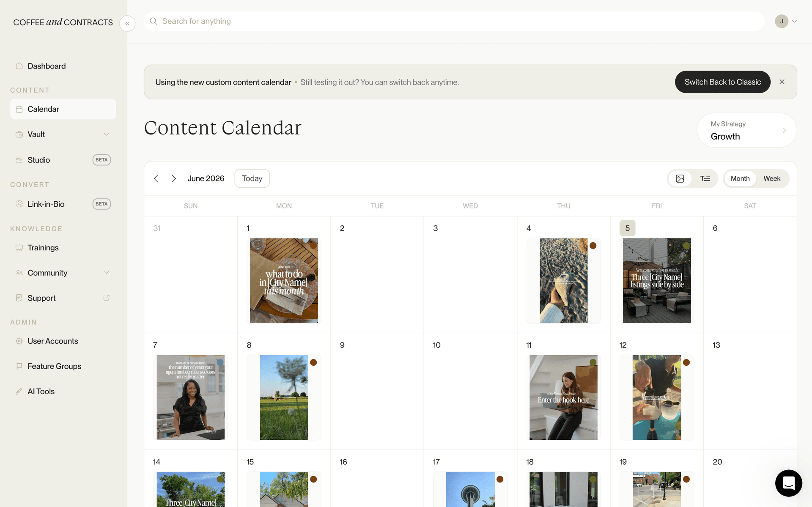Open the Link-in-Bio menu item

click(x=63, y=204)
